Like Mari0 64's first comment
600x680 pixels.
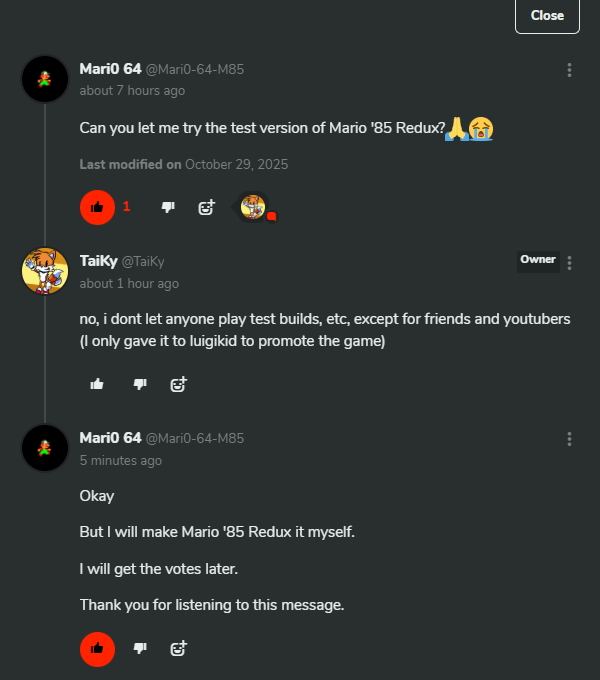click(97, 207)
